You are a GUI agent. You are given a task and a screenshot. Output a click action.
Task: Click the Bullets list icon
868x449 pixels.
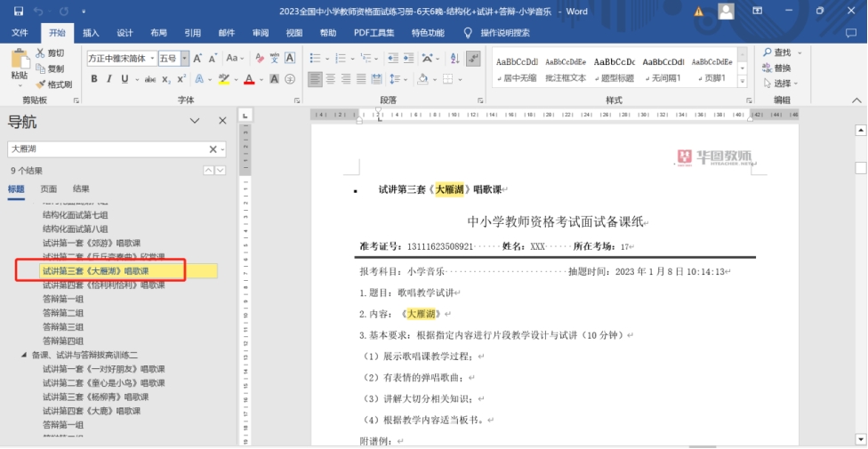point(316,59)
